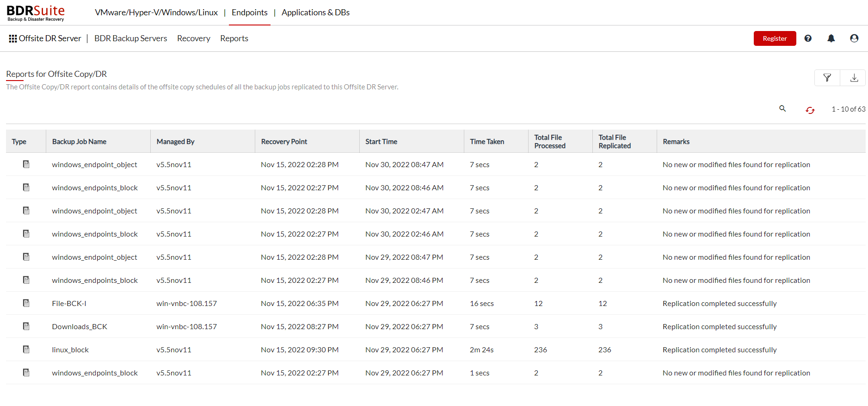Viewport: 868px width, 406px height.
Task: Open the notifications bell icon
Action: (x=831, y=38)
